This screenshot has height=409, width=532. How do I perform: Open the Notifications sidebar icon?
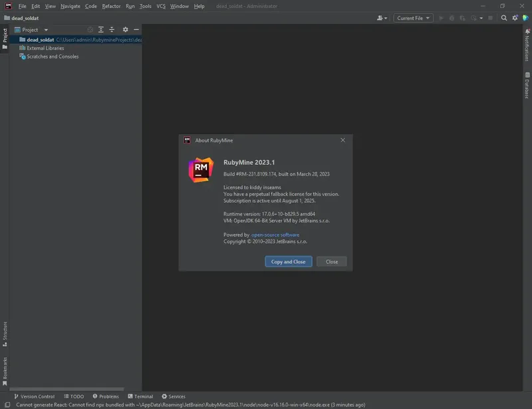(527, 44)
